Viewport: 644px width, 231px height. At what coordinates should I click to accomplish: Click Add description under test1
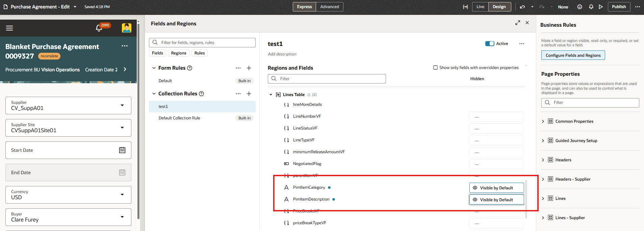[x=282, y=54]
